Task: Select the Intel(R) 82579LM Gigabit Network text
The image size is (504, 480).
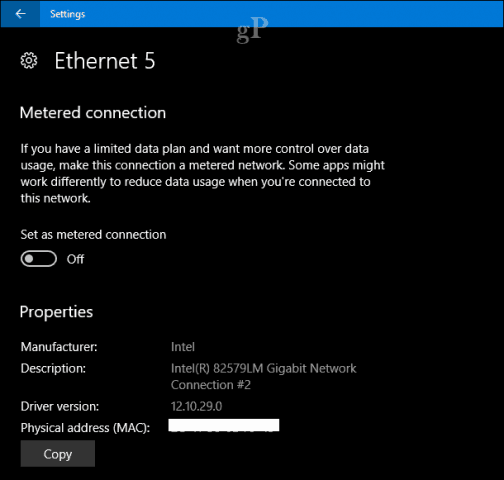Action: 263,368
